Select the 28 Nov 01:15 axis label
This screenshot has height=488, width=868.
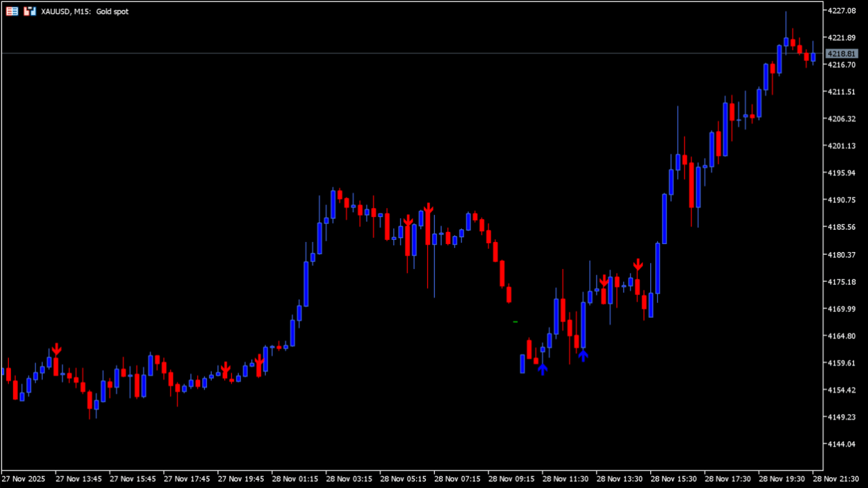click(295, 479)
